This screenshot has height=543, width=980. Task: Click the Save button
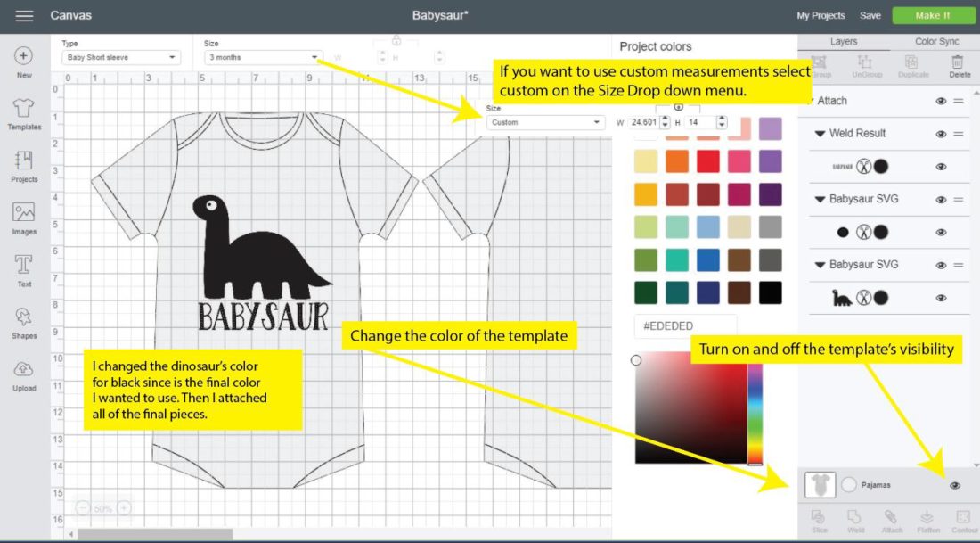coord(870,16)
